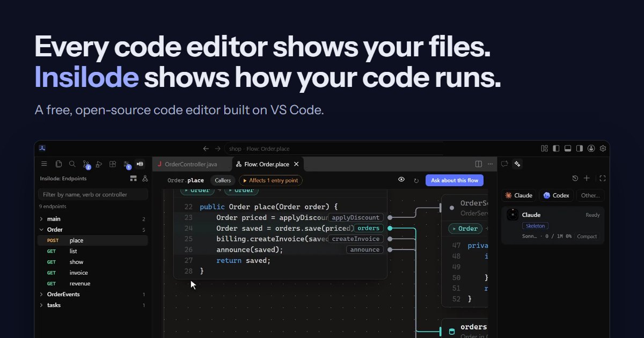
Task: Start a new chat with plus icon
Action: 587,178
